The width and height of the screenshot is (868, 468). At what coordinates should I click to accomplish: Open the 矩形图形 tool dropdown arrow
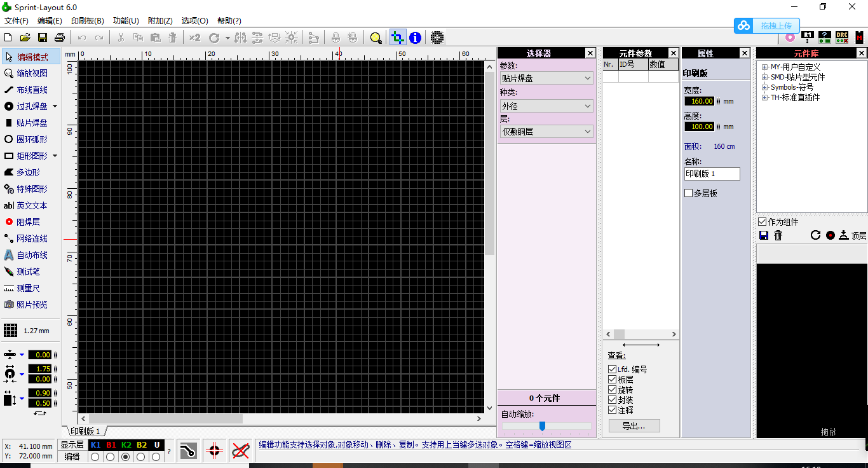(x=55, y=156)
